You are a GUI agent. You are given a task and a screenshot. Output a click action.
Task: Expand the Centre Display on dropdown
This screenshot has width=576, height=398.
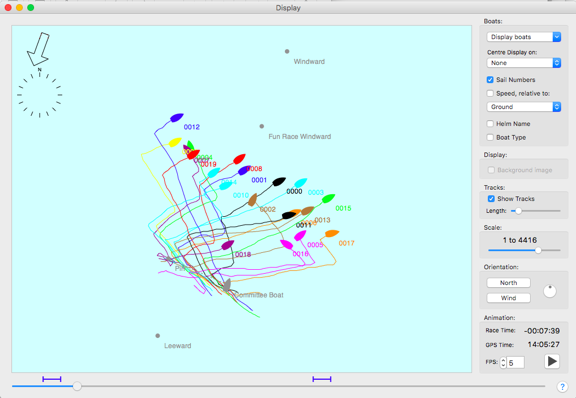tap(523, 63)
